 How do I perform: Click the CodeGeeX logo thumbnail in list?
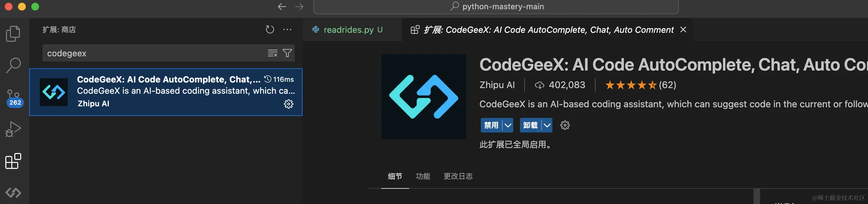(53, 92)
